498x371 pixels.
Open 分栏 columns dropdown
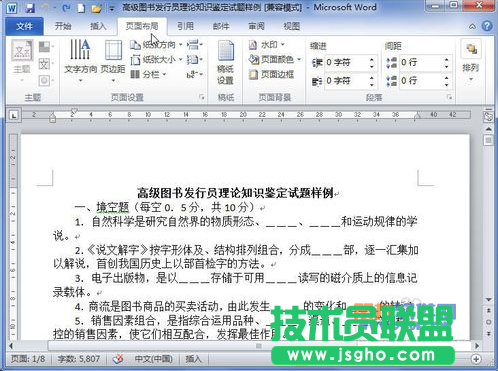pos(148,74)
